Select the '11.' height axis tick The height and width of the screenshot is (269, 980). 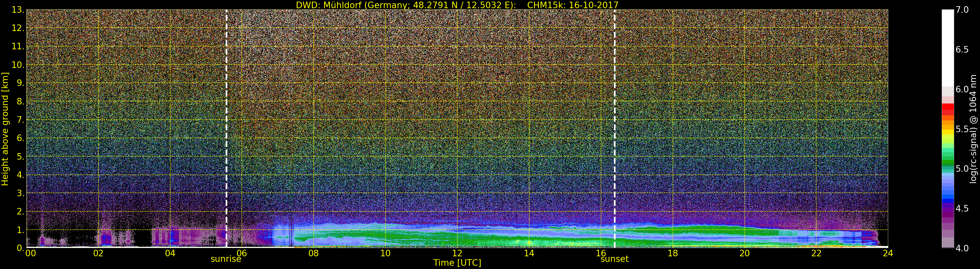click(18, 46)
